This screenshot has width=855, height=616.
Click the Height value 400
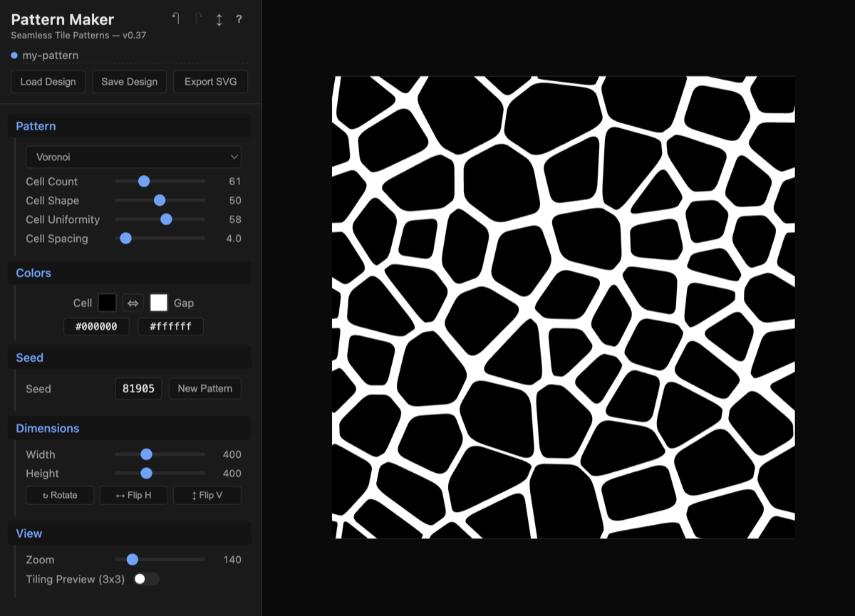[232, 474]
